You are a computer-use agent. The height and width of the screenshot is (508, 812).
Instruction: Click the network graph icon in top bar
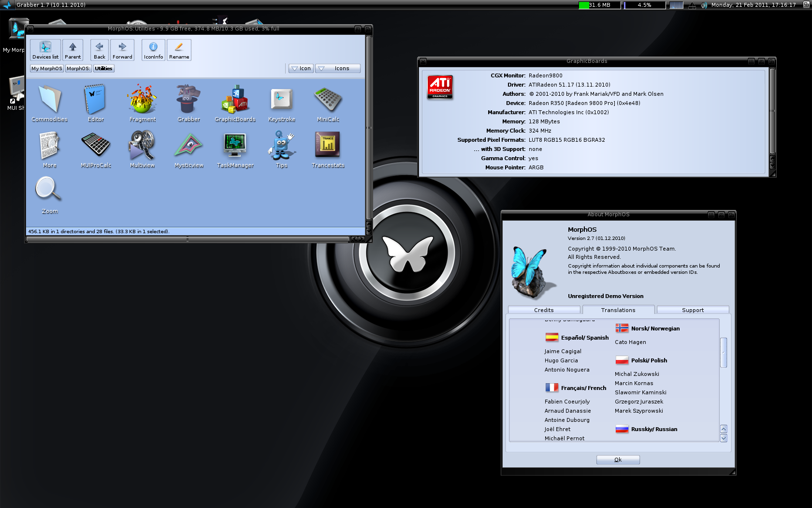(x=676, y=5)
